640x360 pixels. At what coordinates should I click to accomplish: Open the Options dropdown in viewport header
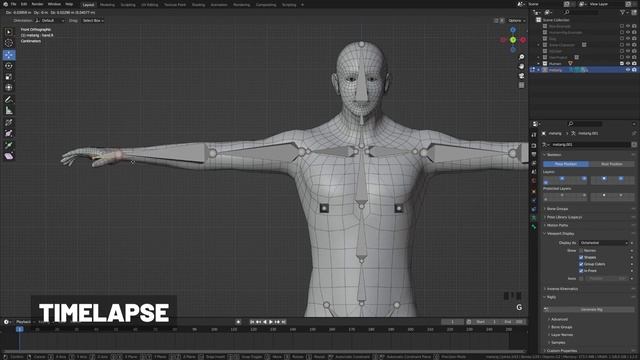point(516,20)
